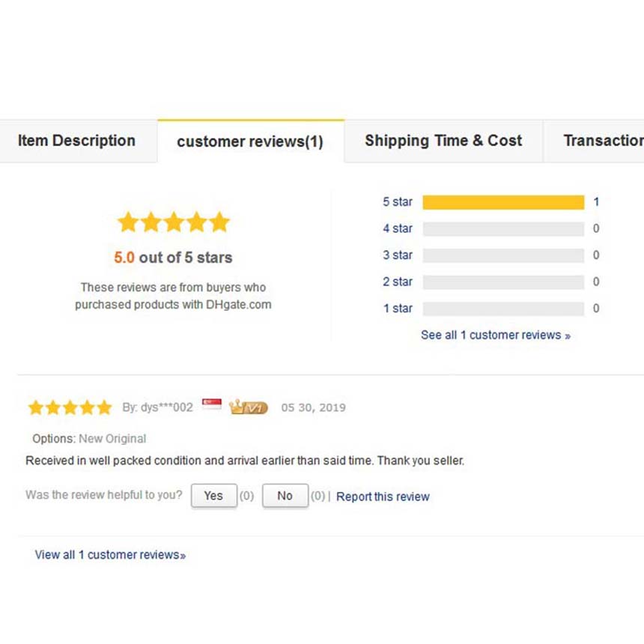Click Report this review link
This screenshot has height=644, width=644.
tap(383, 496)
